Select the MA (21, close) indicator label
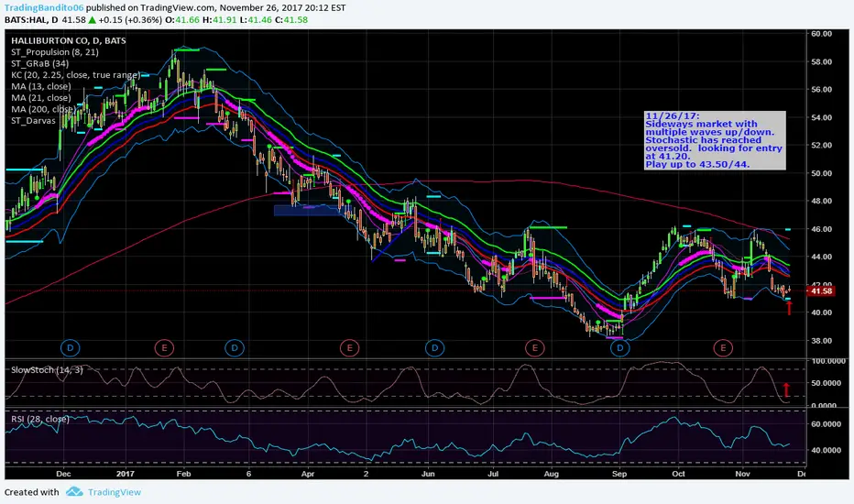 [41, 97]
